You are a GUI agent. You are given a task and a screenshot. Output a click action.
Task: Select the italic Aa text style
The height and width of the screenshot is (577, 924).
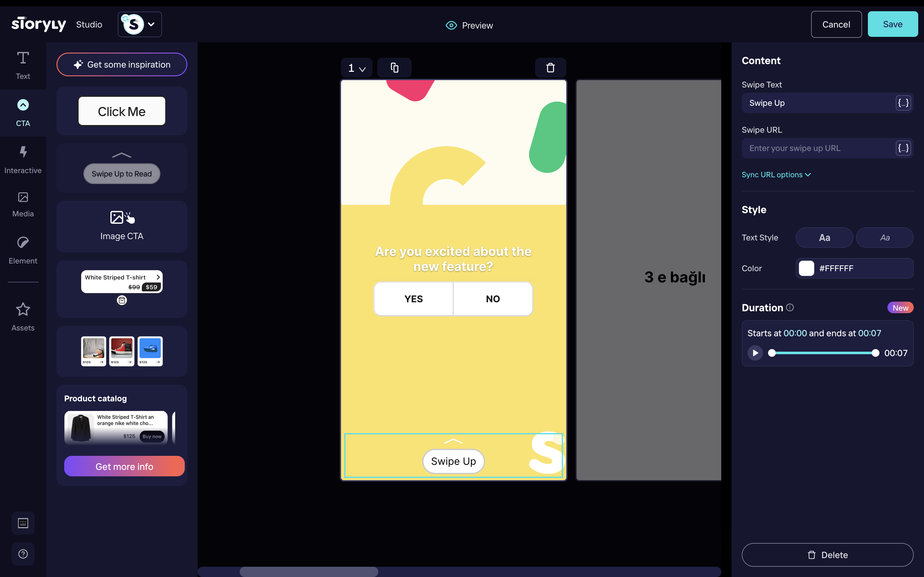(884, 238)
